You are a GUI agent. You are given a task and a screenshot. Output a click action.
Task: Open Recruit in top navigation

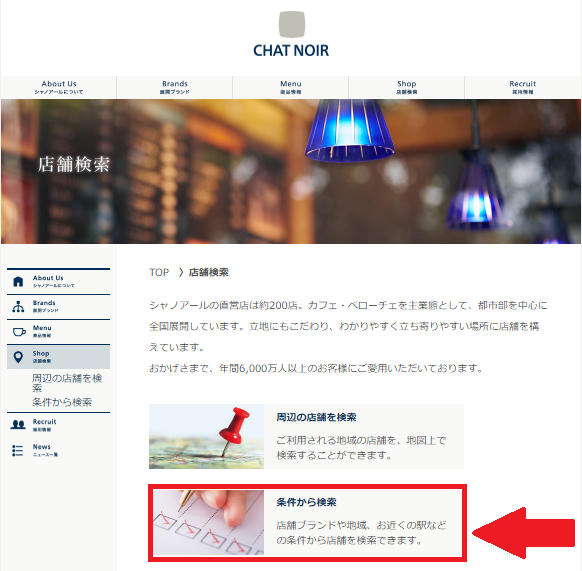pos(523,87)
